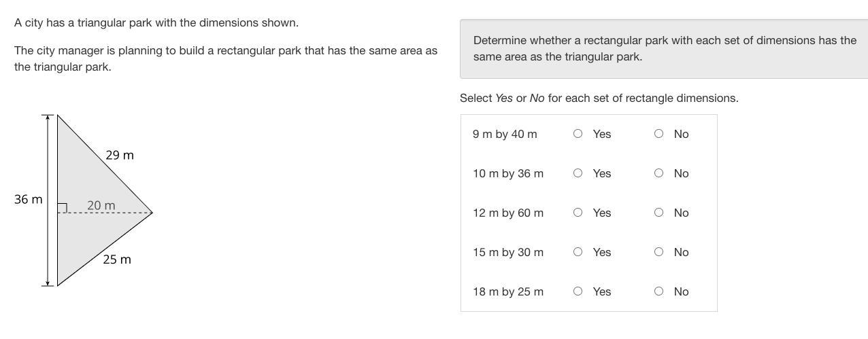Select No for 15 m by 30 m
The width and height of the screenshot is (868, 339).
tap(658, 252)
